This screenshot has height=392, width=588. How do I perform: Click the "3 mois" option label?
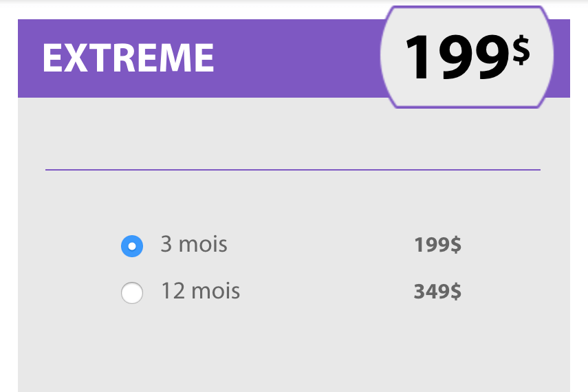tap(194, 244)
